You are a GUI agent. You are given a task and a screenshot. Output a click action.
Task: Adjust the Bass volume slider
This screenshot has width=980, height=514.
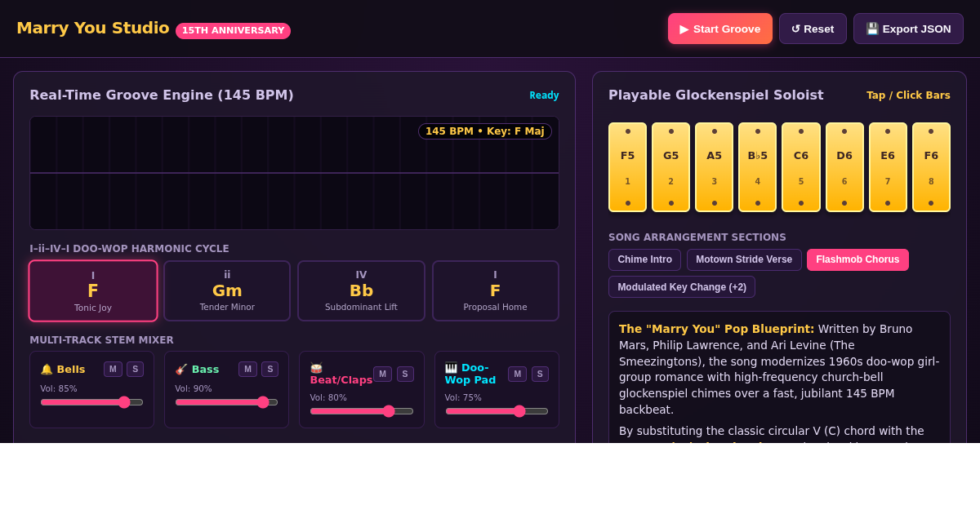tap(226, 402)
